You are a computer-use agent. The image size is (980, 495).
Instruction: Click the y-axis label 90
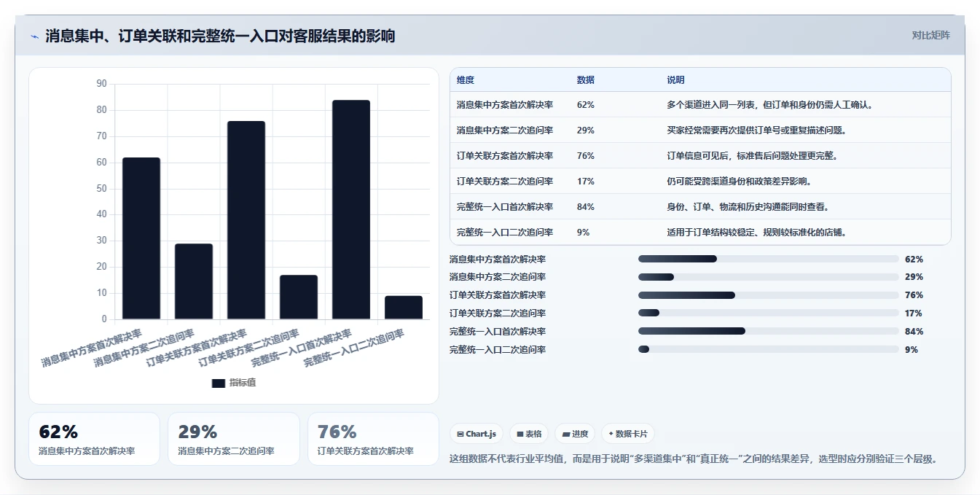101,84
